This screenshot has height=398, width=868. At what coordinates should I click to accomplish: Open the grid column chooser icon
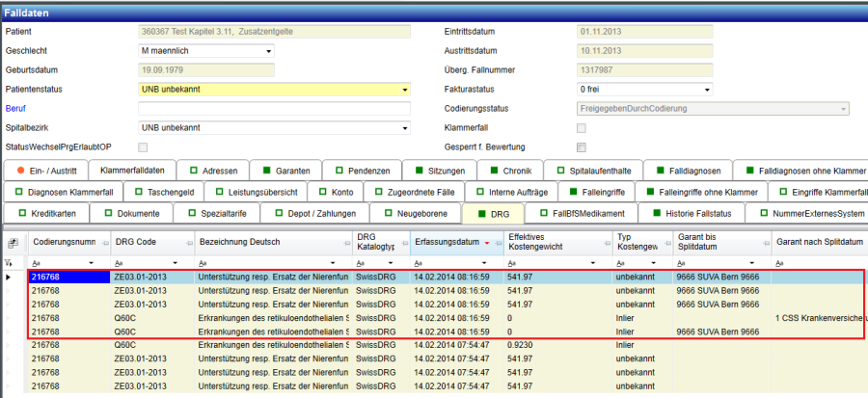pyautogui.click(x=14, y=244)
